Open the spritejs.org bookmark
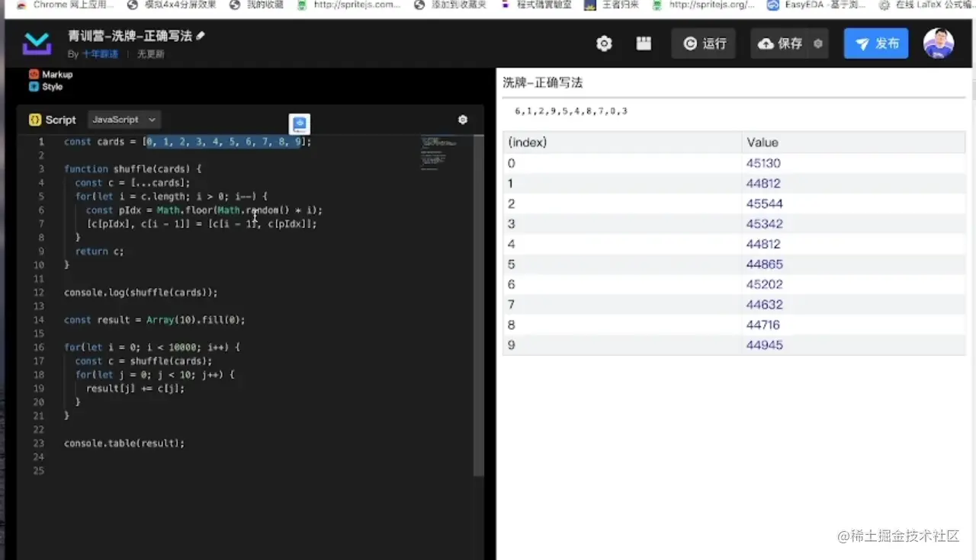 click(x=704, y=5)
